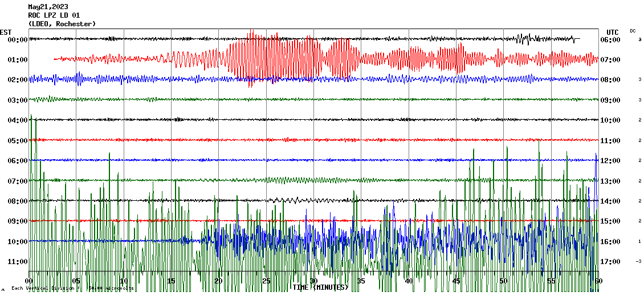Select the 01:00 EST row label
The width and height of the screenshot is (644, 296).
17,60
